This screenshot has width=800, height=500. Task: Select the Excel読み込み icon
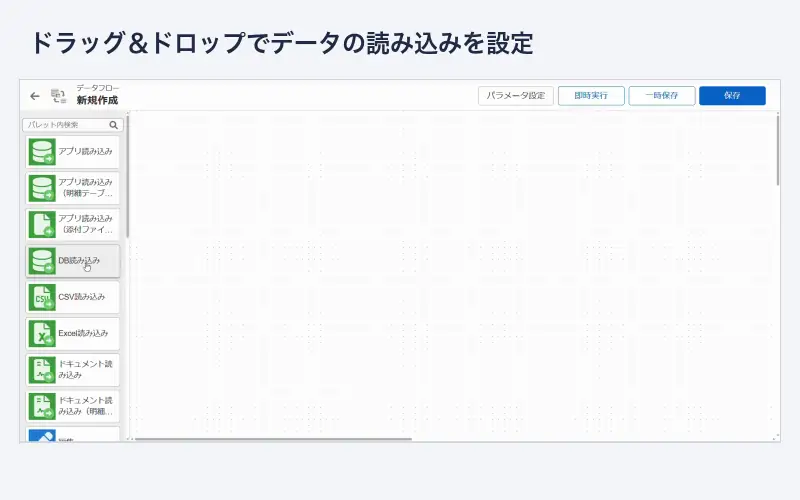(42, 334)
